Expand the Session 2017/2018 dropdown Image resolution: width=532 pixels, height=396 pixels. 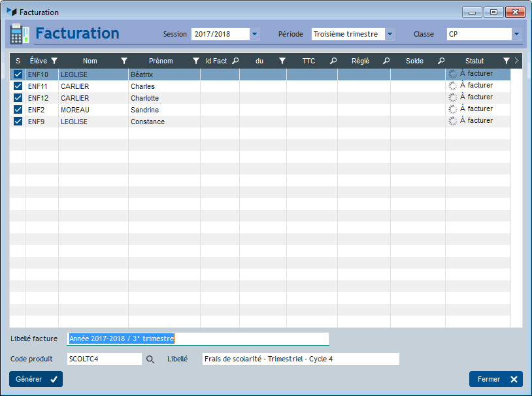coord(255,34)
